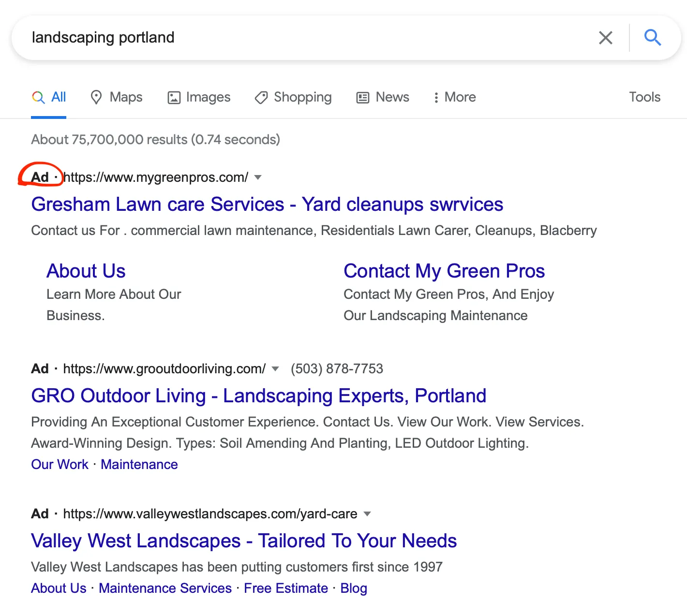Click description starting 'Contact us For . commercial'

tap(314, 231)
